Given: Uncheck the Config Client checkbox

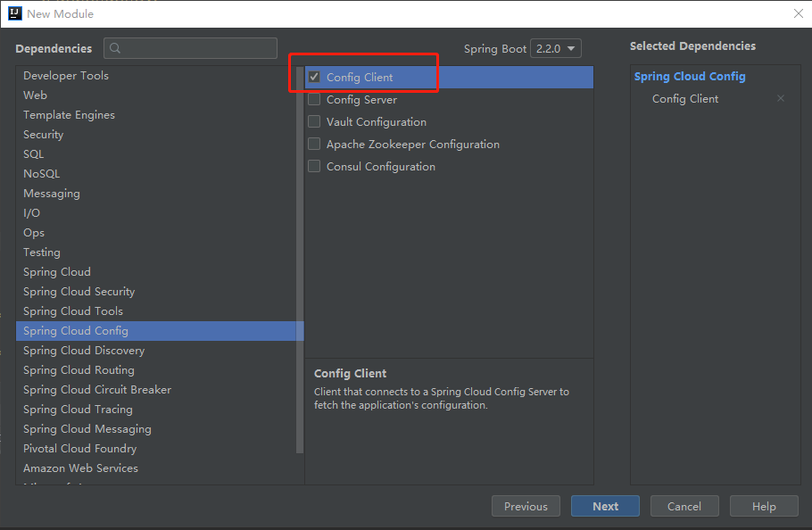Looking at the screenshot, I should (314, 78).
